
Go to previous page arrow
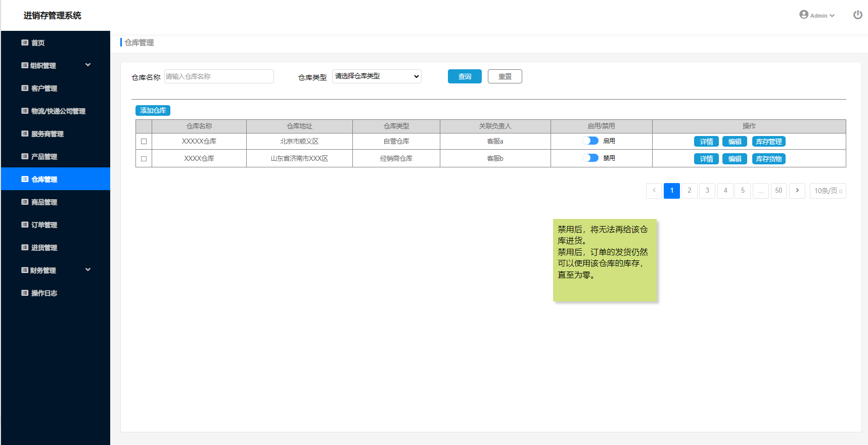click(654, 191)
